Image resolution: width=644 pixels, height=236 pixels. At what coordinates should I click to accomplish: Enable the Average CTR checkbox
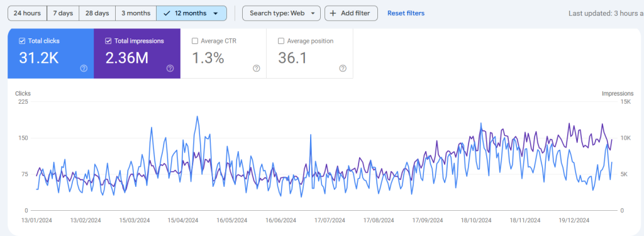click(195, 41)
